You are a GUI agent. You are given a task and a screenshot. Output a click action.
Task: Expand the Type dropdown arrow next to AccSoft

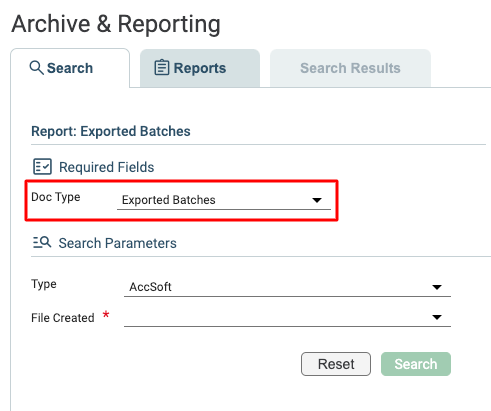(437, 287)
